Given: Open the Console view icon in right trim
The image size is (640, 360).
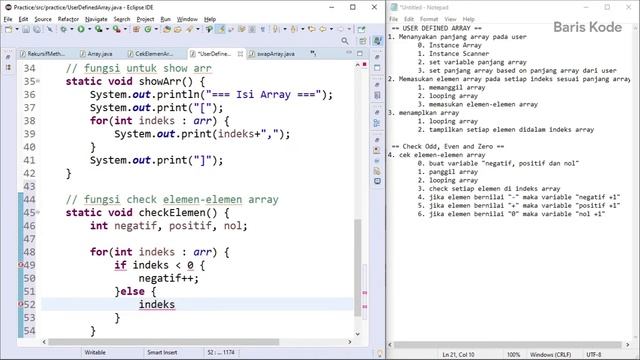Looking at the screenshot, I should pyautogui.click(x=377, y=181).
